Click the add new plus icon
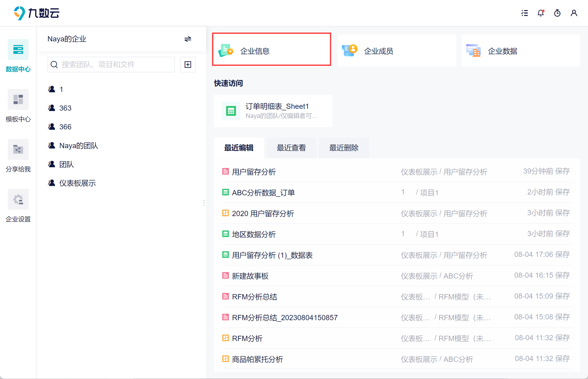The width and height of the screenshot is (588, 379). (188, 65)
